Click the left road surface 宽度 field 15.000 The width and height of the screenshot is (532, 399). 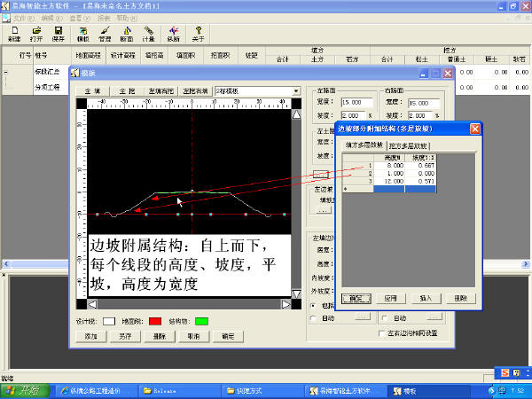point(357,103)
